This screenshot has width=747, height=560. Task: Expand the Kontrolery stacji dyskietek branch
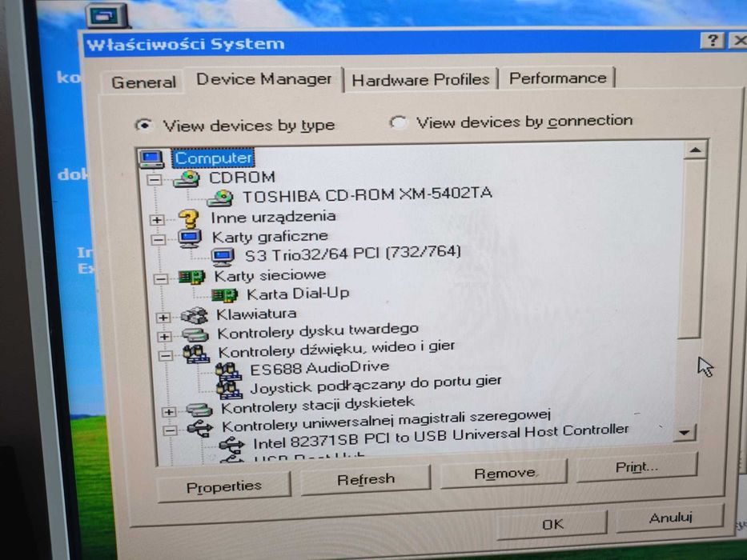click(169, 412)
